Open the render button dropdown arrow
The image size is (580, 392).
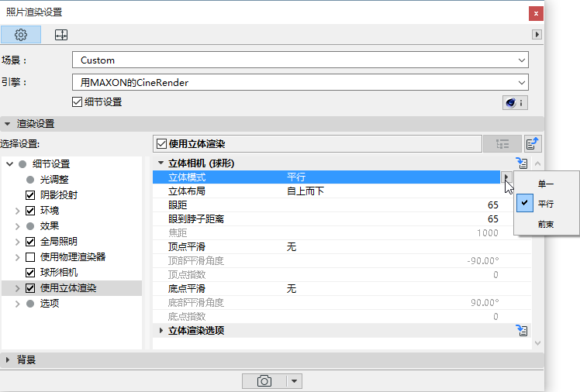tap(295, 381)
